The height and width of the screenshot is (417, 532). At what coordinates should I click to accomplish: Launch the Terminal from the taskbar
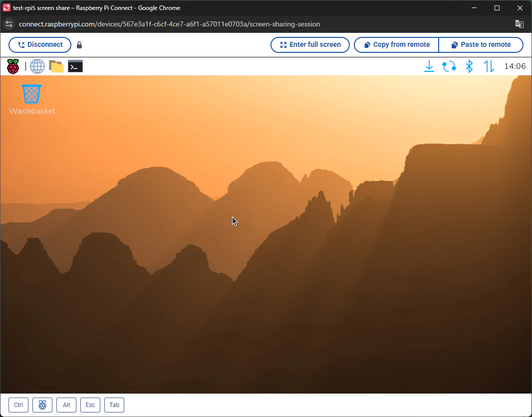75,66
